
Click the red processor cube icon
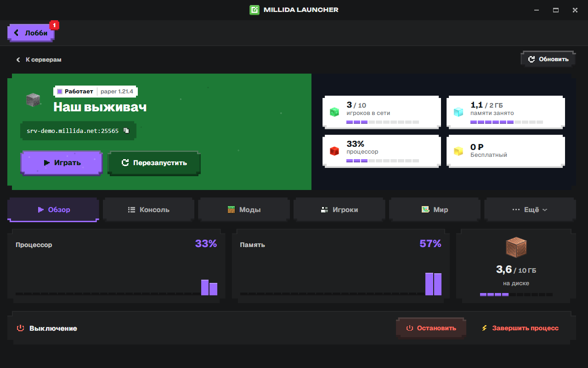(x=334, y=151)
